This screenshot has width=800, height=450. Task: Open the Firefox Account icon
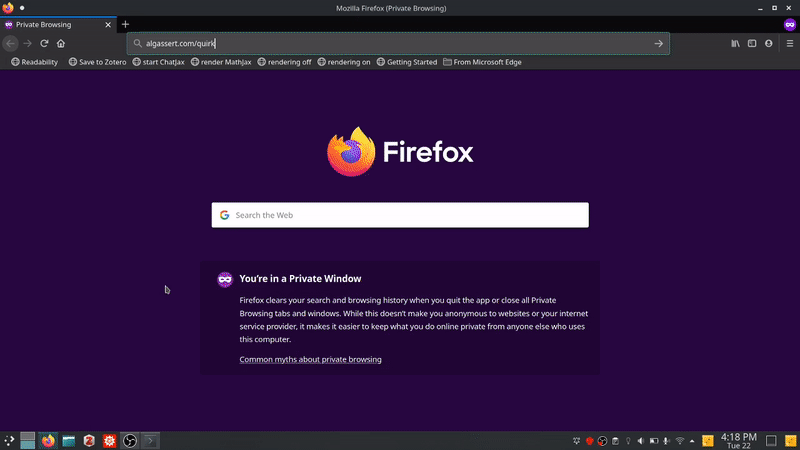click(768, 43)
